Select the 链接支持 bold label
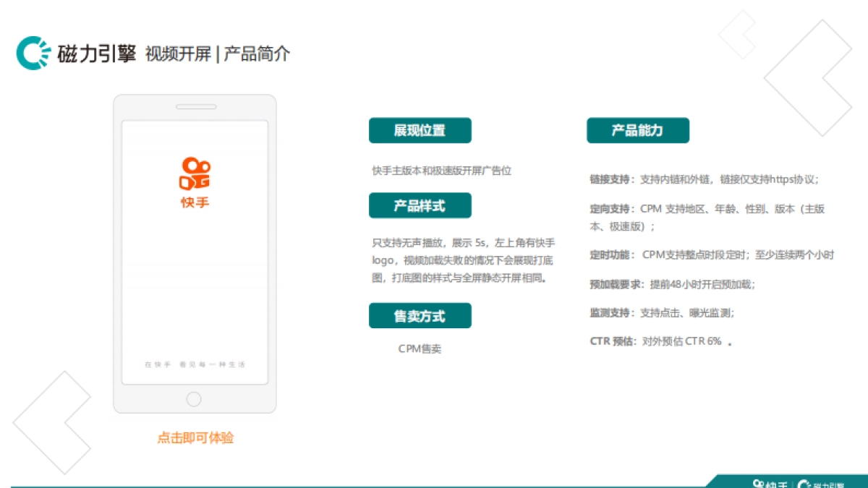The image size is (868, 488). tap(608, 180)
